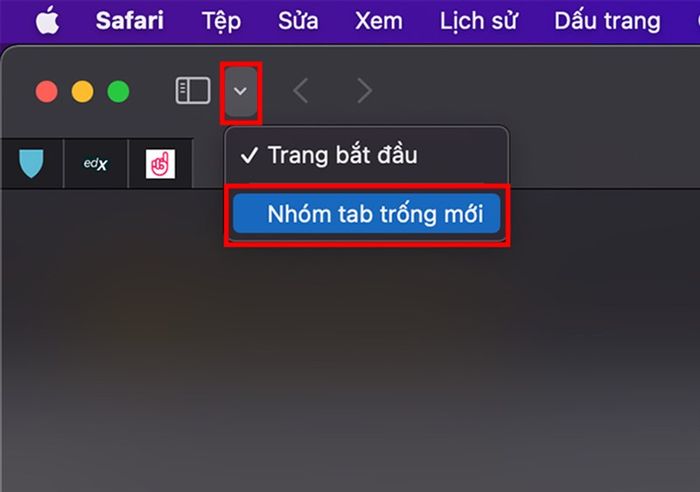Open the Lịch sử menu
The image size is (700, 492).
tap(479, 21)
